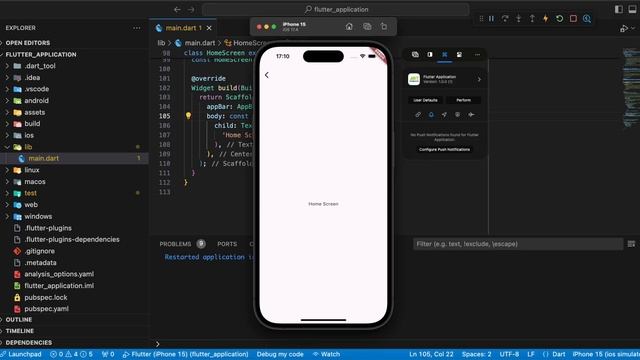Take a simulator screenshot
This screenshot has width=640, height=360.
[x=367, y=27]
